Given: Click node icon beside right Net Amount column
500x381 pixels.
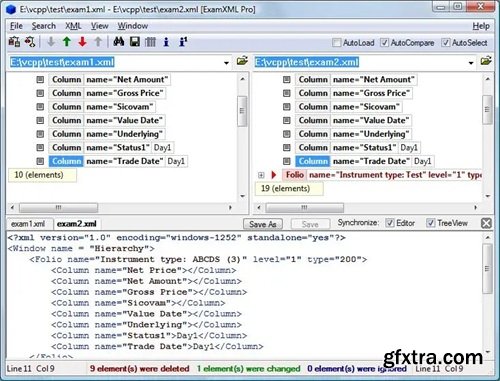Looking at the screenshot, I should 287,80.
